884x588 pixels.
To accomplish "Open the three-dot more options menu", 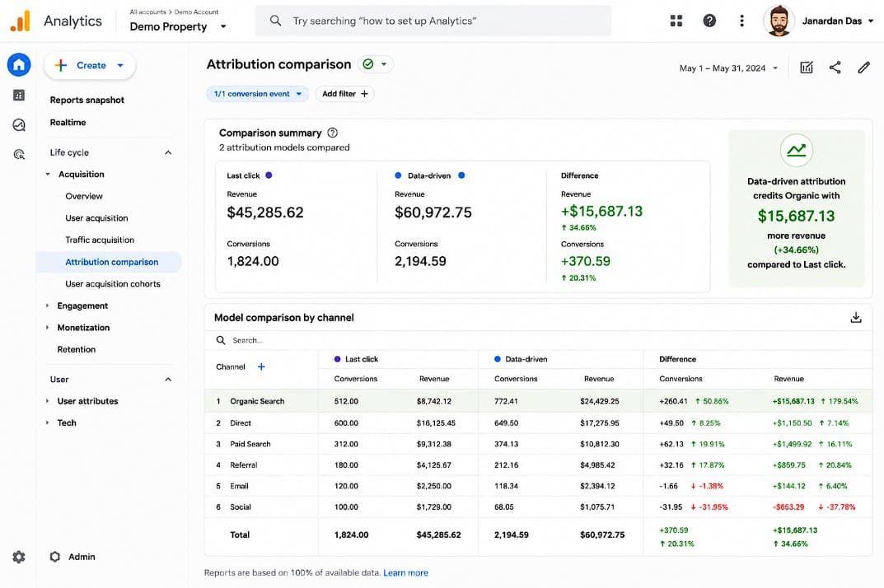I will click(x=741, y=21).
